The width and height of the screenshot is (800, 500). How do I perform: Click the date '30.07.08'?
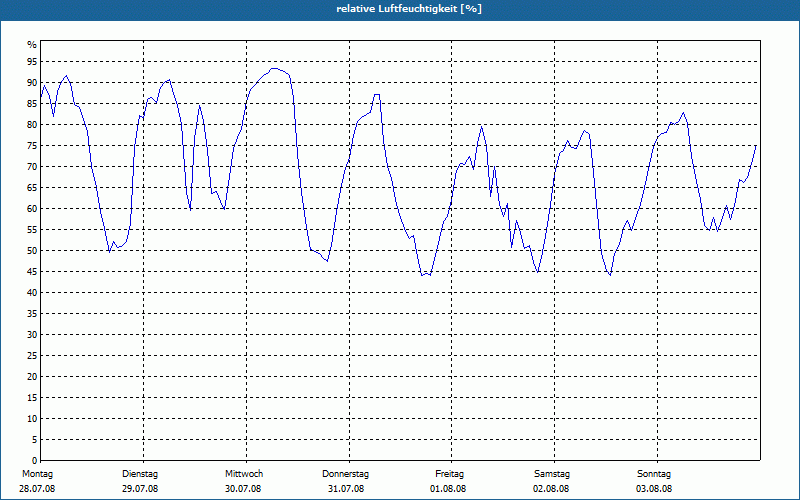coord(243,489)
